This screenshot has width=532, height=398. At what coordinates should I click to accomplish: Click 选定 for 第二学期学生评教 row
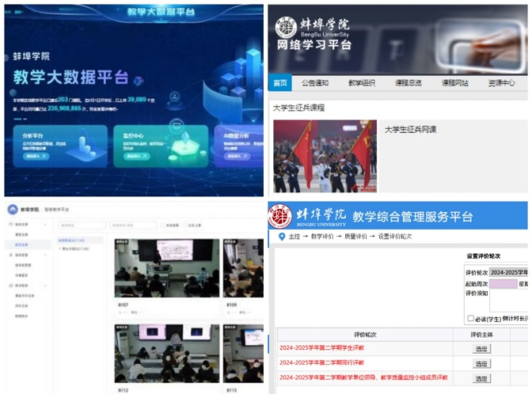click(x=481, y=349)
